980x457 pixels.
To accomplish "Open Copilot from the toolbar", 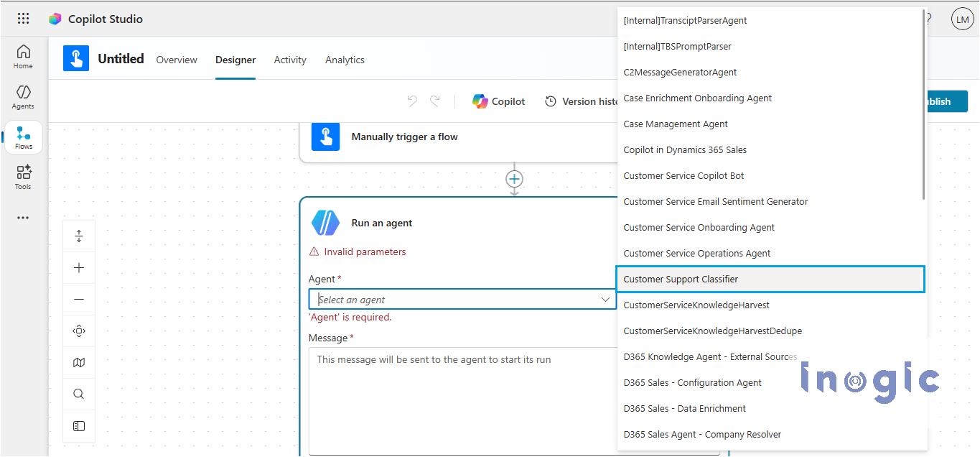I will pyautogui.click(x=499, y=101).
